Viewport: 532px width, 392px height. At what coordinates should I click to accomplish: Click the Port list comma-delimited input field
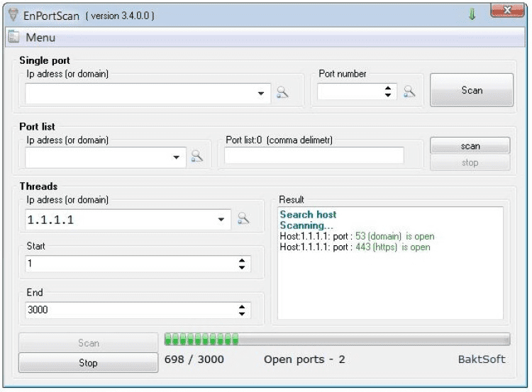tap(314, 156)
